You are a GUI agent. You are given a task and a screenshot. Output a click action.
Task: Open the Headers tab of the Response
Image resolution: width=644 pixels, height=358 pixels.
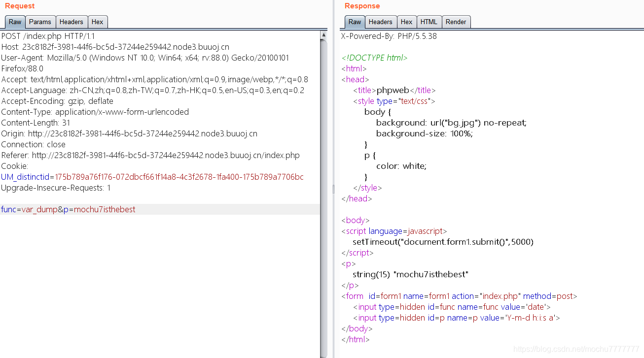point(381,22)
